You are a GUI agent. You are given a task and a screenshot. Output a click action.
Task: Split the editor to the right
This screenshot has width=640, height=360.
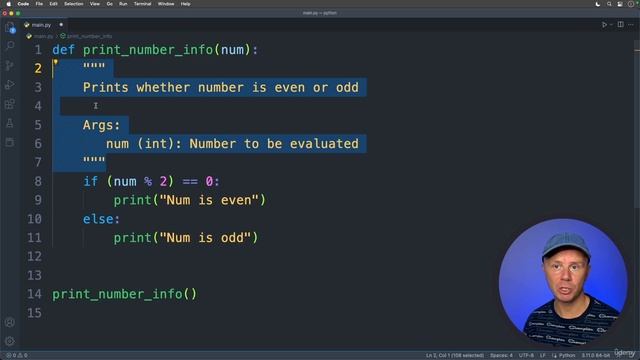click(620, 24)
